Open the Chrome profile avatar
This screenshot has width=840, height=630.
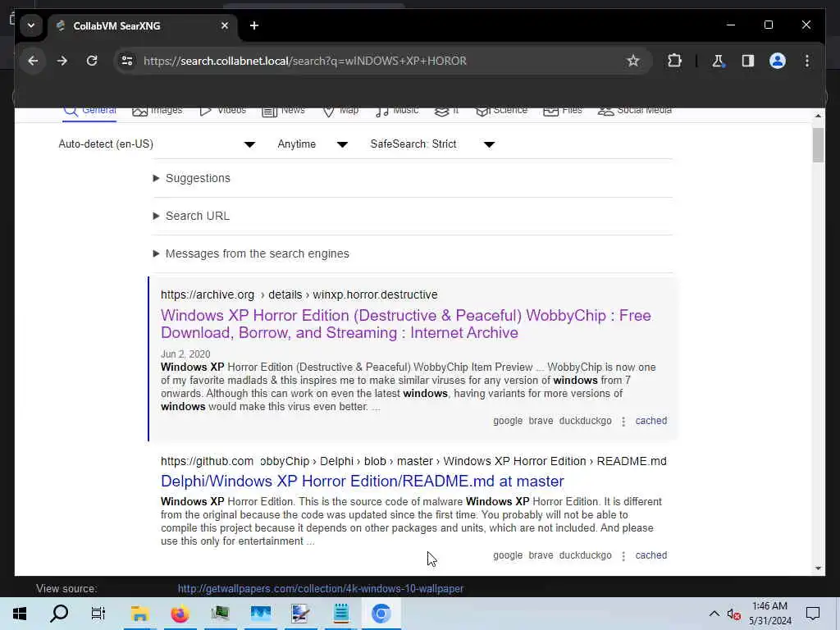(x=778, y=61)
